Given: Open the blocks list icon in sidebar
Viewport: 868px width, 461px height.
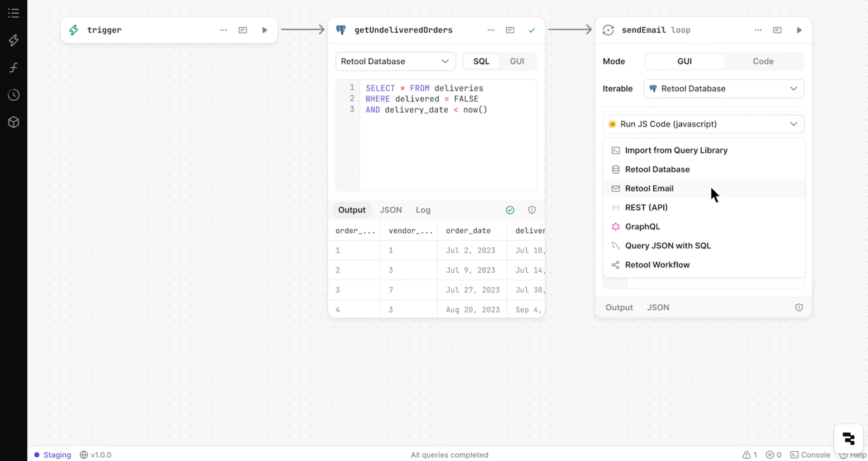Looking at the screenshot, I should [14, 13].
